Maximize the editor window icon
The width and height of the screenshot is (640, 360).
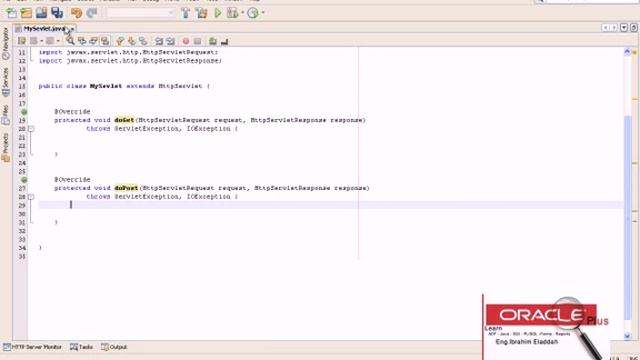point(634,28)
